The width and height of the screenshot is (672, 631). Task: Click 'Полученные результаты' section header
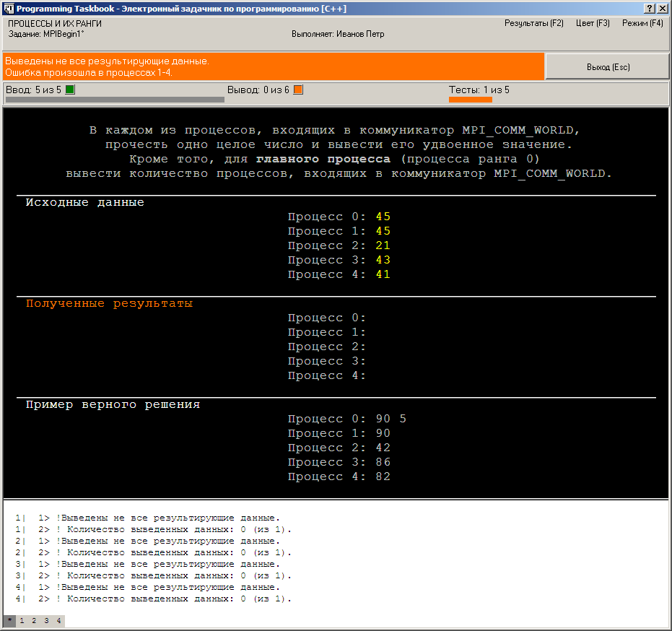tap(109, 303)
